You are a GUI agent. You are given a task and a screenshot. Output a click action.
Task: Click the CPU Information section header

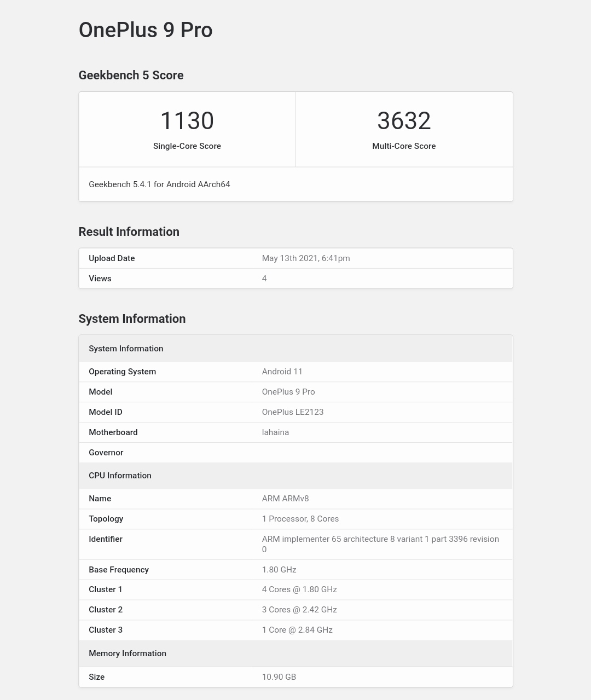(x=120, y=476)
